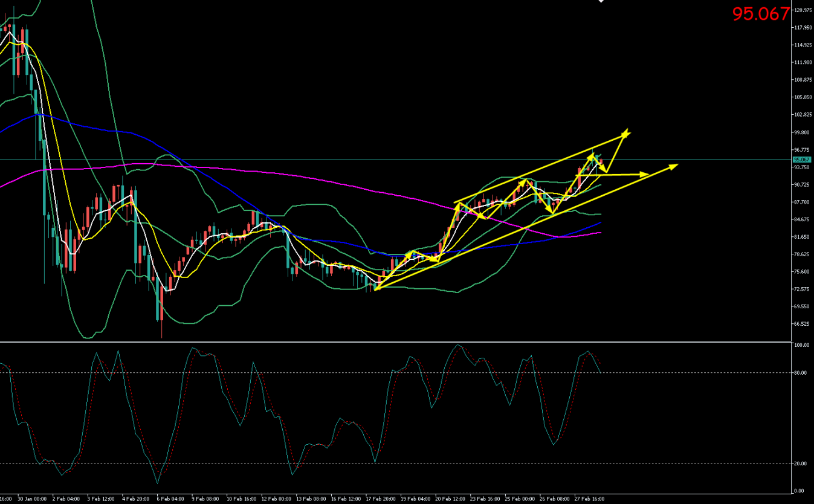Select the current price tag on price axis
Screen dimensions: 814x504
[x=801, y=160]
